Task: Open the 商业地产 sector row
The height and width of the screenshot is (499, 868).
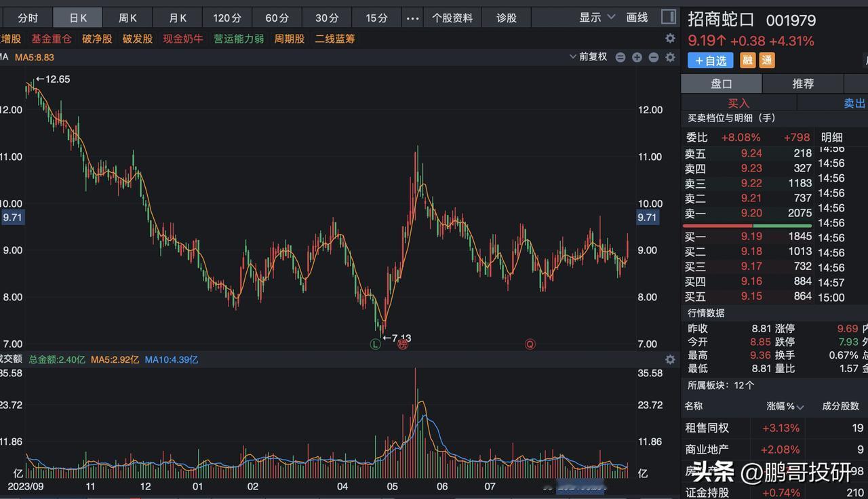Action: [x=774, y=449]
